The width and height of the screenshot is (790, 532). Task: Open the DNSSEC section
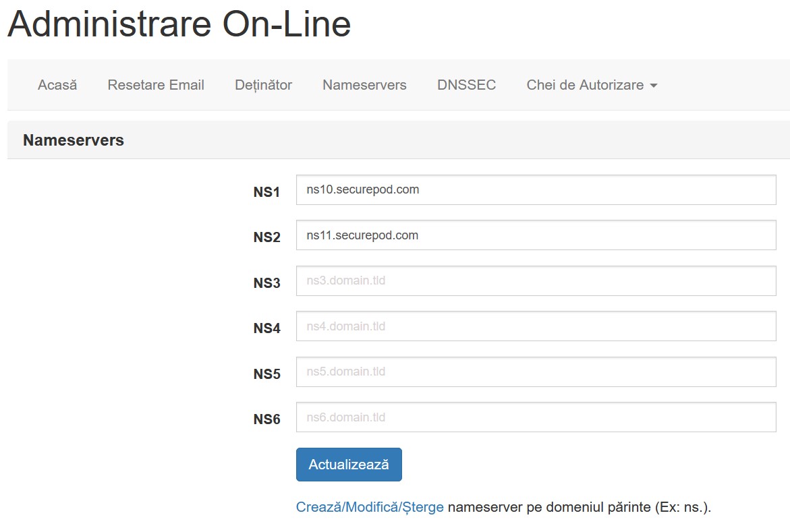[x=467, y=85]
